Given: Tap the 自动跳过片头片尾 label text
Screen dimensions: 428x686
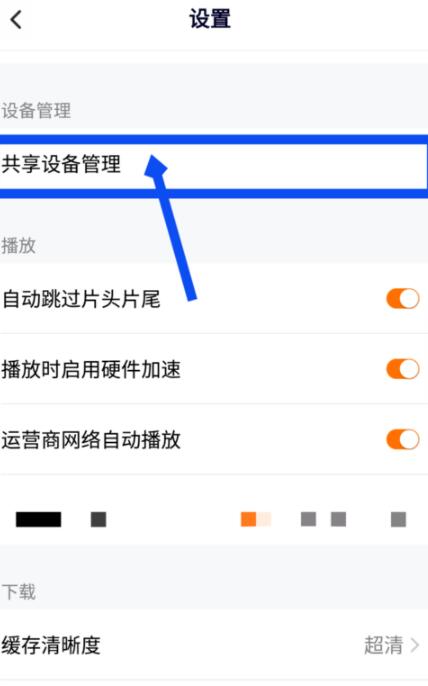Looking at the screenshot, I should tap(81, 299).
